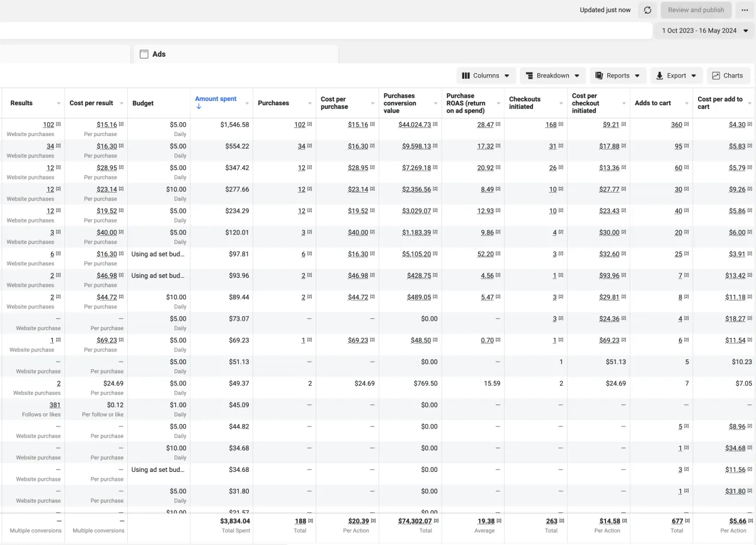Open the three-dot more options menu
This screenshot has width=756, height=545.
[x=745, y=10]
